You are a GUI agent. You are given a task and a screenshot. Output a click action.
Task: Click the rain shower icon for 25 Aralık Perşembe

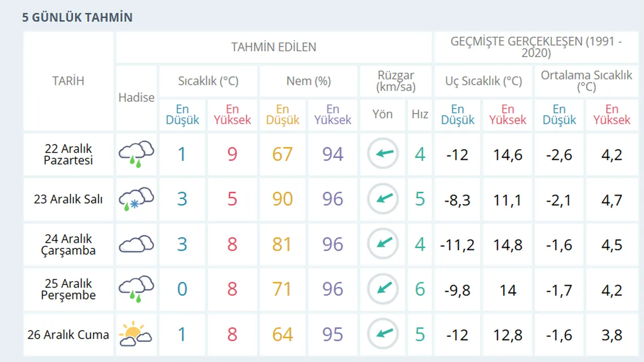136,290
